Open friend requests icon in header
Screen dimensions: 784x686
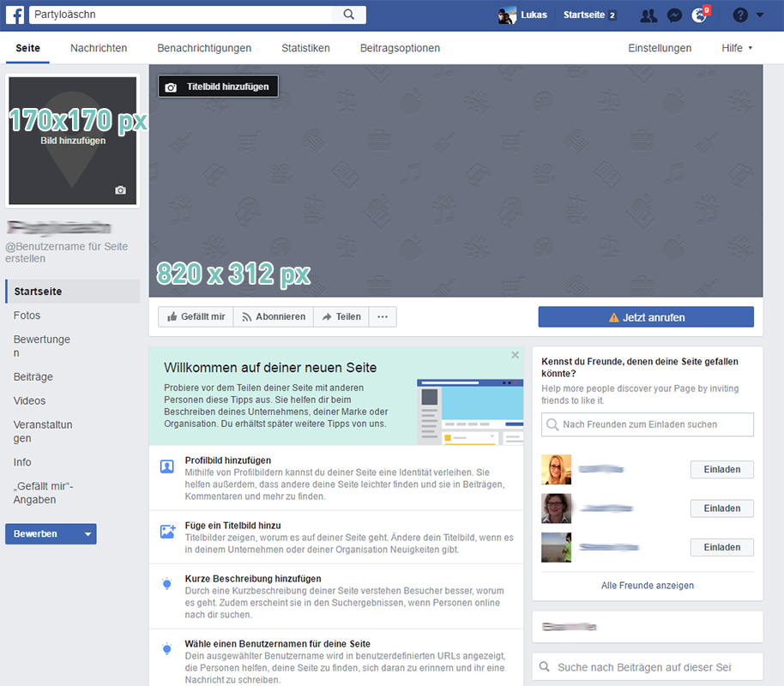648,15
